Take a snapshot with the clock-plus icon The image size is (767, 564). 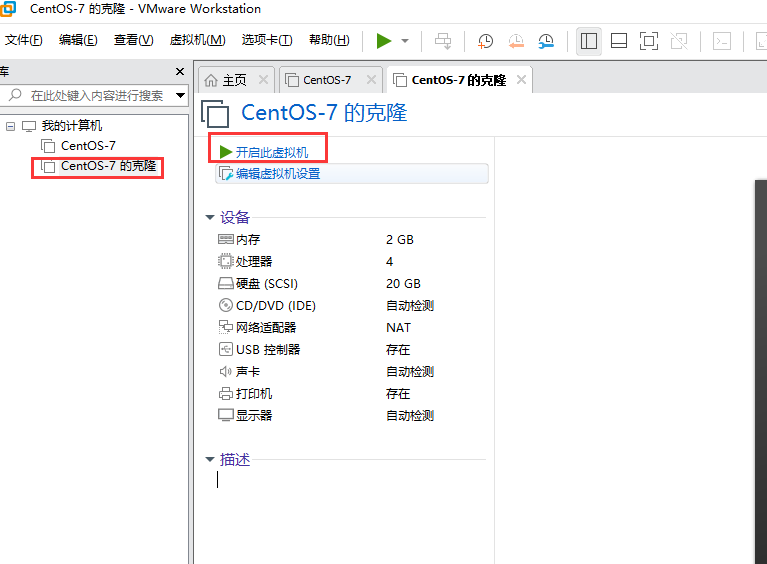(x=485, y=41)
